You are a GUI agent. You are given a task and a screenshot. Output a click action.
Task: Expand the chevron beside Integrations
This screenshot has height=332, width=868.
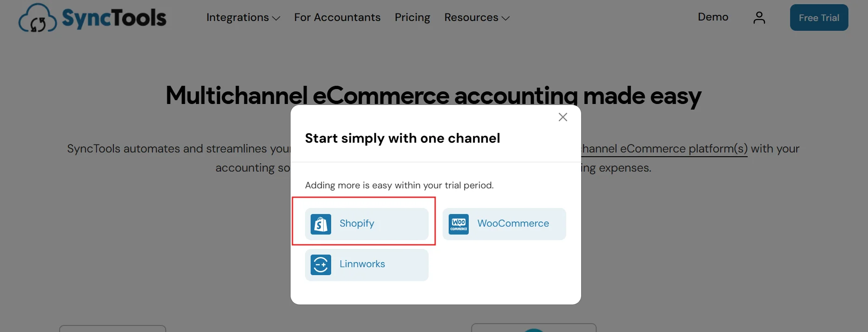pyautogui.click(x=276, y=18)
